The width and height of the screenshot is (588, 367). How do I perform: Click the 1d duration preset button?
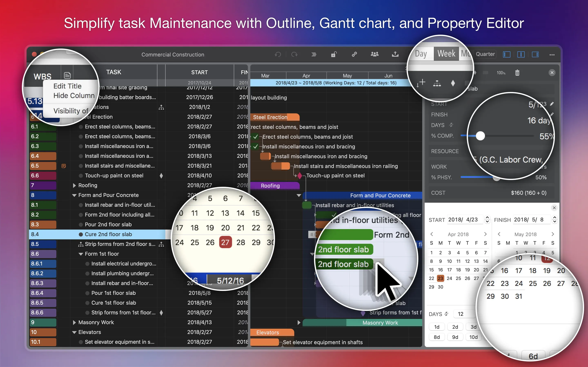(x=437, y=327)
